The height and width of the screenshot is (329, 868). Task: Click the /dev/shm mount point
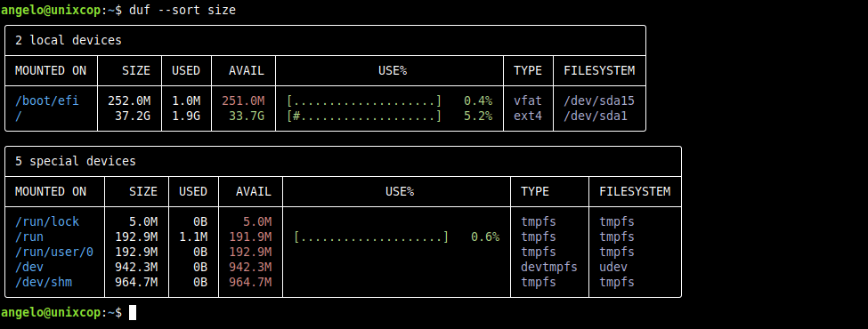[44, 282]
